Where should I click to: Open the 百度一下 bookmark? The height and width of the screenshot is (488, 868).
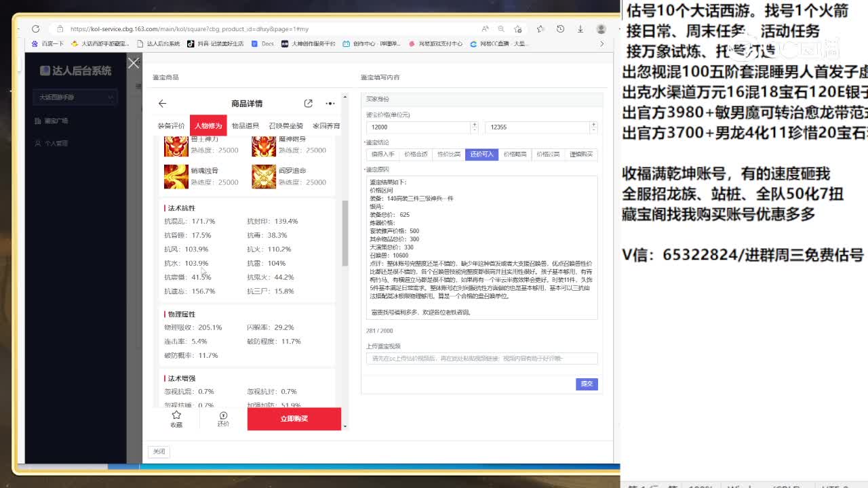(x=47, y=43)
